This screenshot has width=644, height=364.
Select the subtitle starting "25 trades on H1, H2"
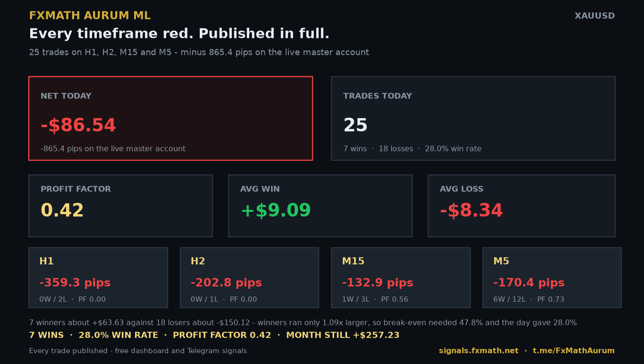coord(199,52)
